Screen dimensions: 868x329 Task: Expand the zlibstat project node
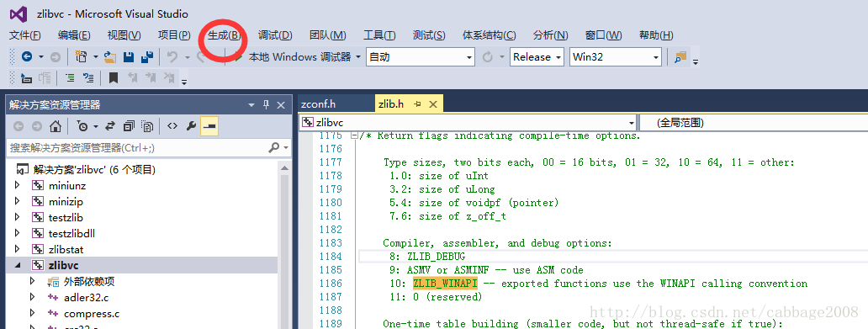click(17, 249)
